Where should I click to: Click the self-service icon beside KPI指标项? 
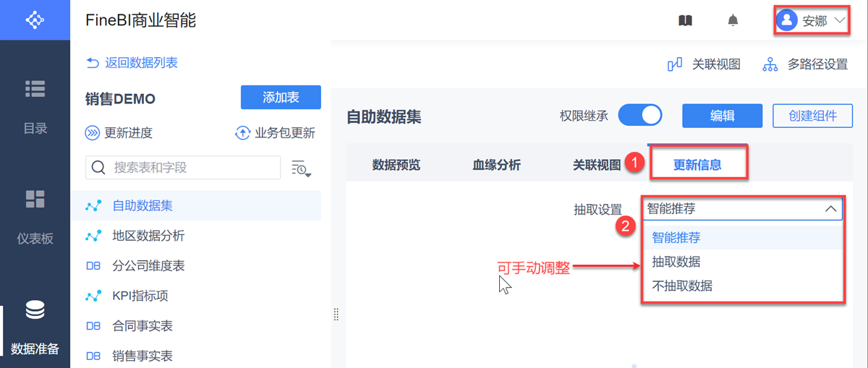(x=93, y=296)
